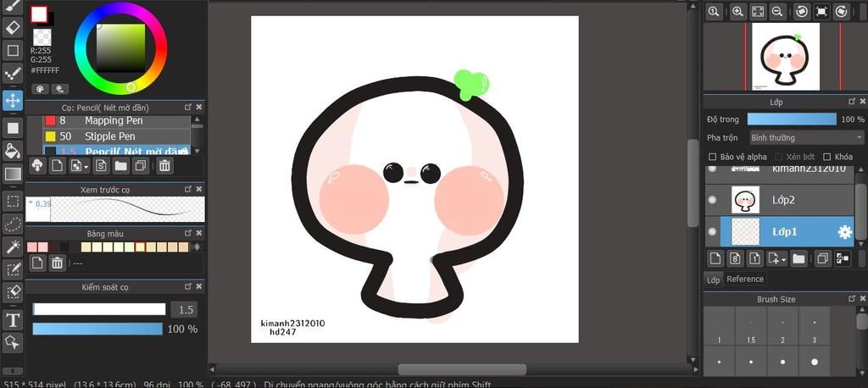Click the trash icon in brush panel

[x=164, y=165]
